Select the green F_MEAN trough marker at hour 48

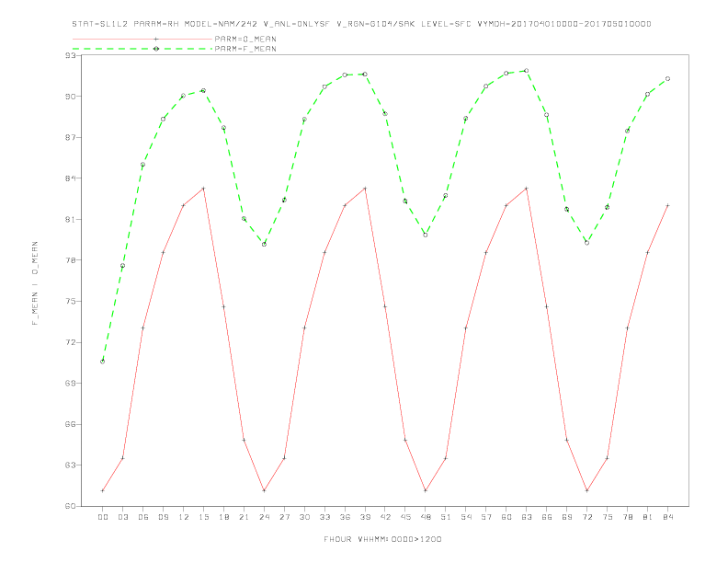pyautogui.click(x=426, y=236)
